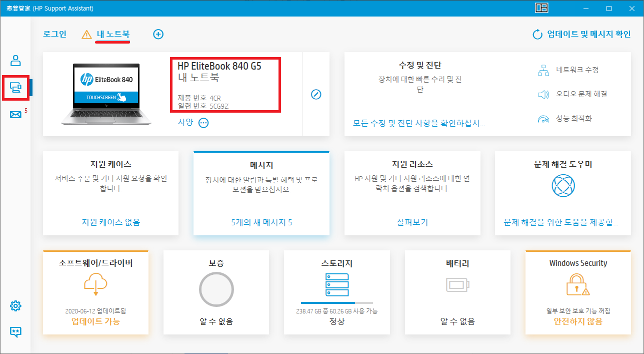
Task: Switch to the 로그인 tab
Action: 55,34
